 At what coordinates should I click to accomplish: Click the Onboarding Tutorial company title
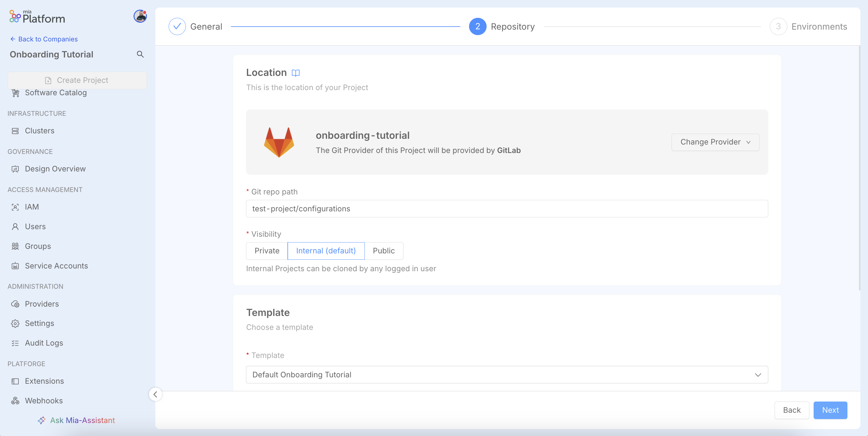point(51,54)
